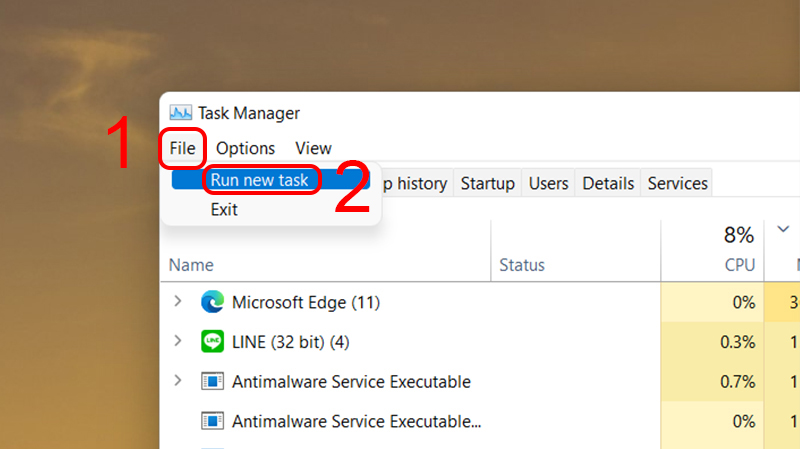Sort processes by the Name column header

pyautogui.click(x=191, y=265)
